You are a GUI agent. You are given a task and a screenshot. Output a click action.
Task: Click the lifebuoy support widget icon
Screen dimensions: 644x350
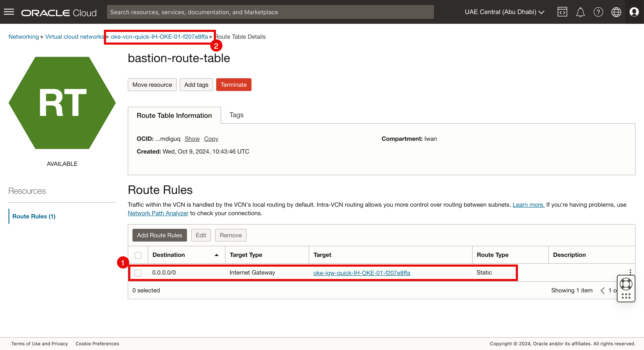(626, 284)
